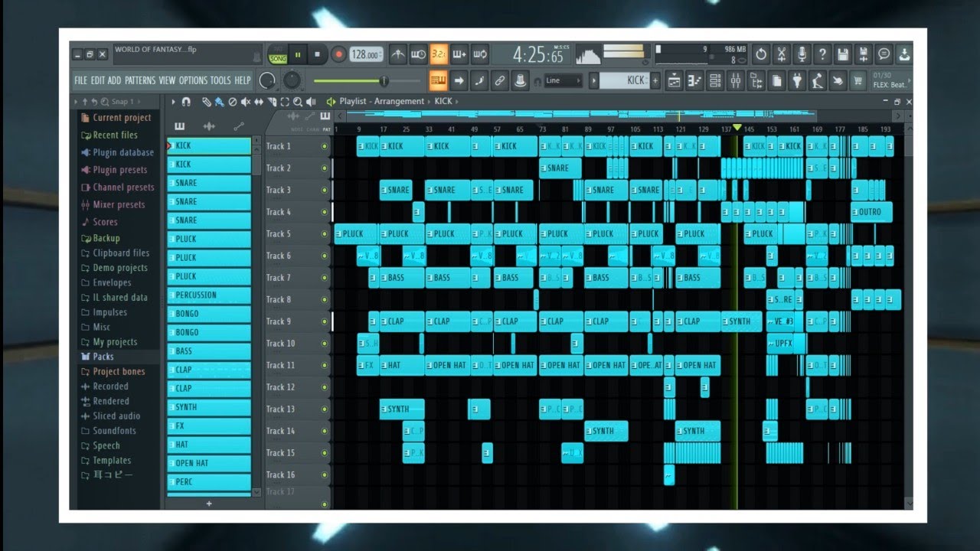This screenshot has width=980, height=551.
Task: Mute Track 3 with its green dot
Action: pos(325,190)
